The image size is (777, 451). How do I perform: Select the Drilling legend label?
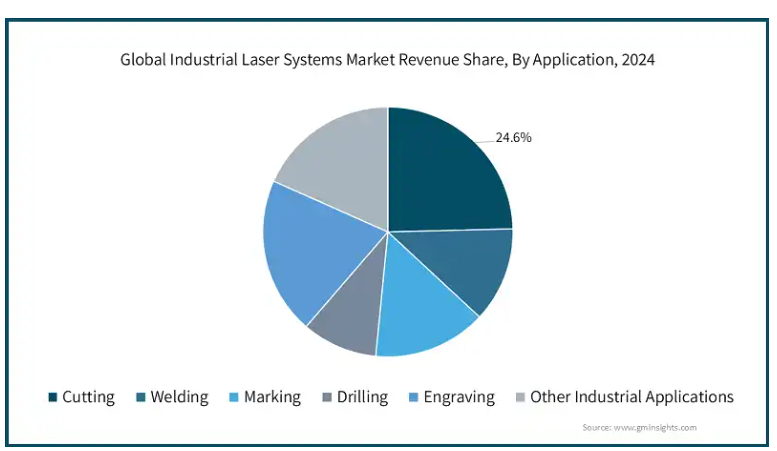pos(362,397)
